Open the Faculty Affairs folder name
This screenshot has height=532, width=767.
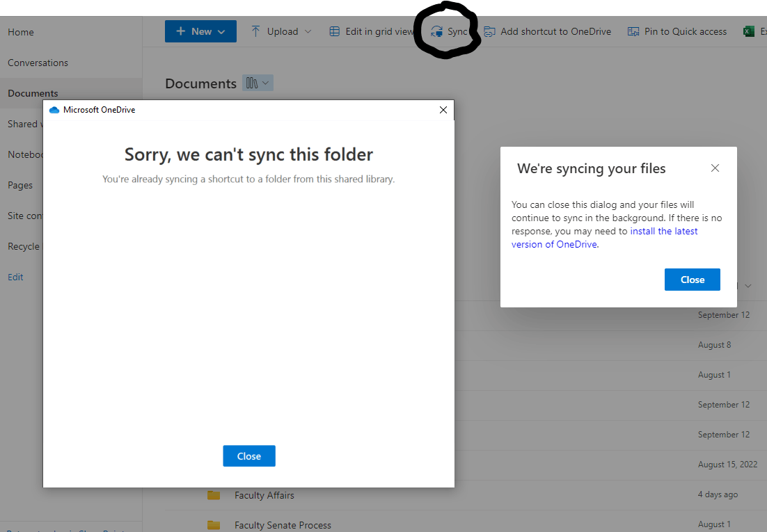(264, 495)
